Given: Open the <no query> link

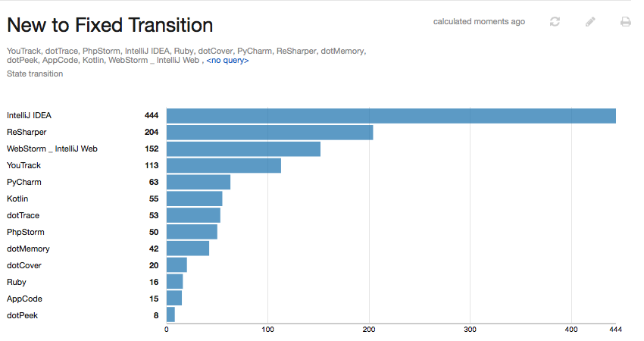Looking at the screenshot, I should (x=227, y=60).
